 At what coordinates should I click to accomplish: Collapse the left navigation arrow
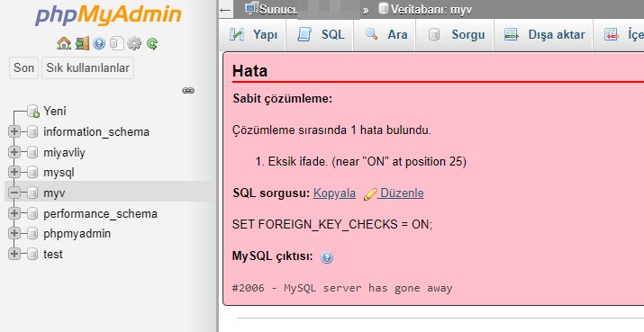tap(225, 10)
